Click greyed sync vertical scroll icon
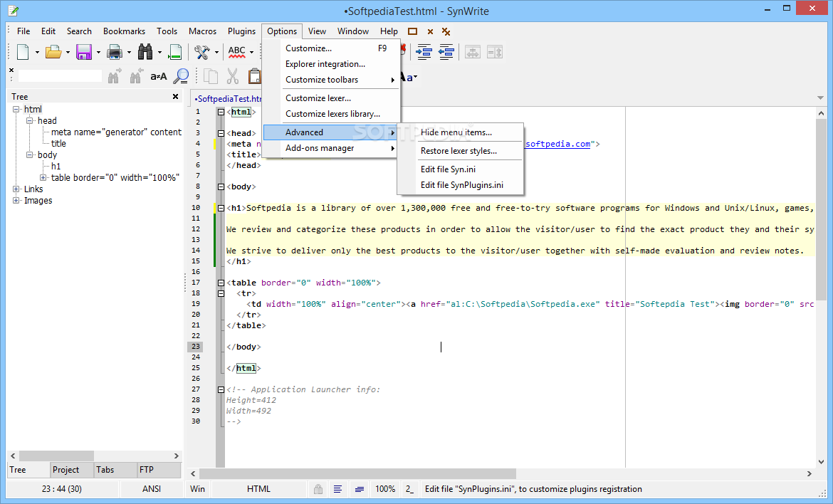 (x=495, y=52)
